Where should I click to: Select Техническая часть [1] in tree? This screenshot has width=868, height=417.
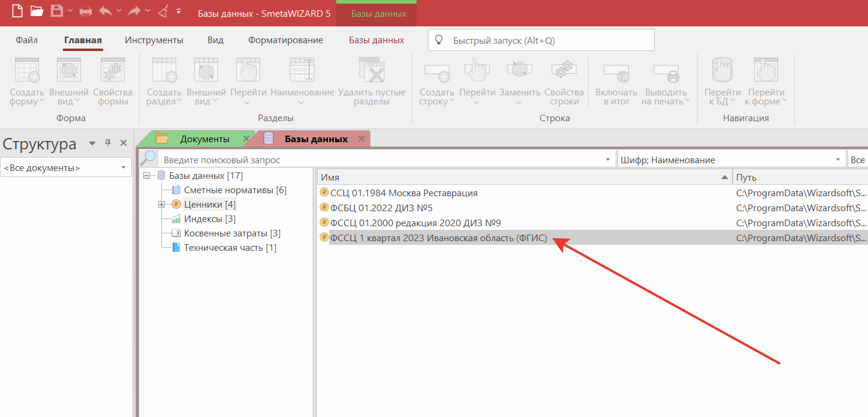pos(230,248)
